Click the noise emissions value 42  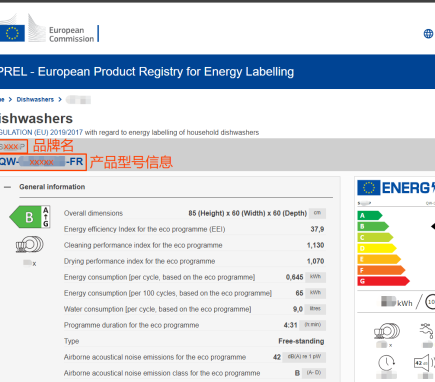tap(277, 357)
